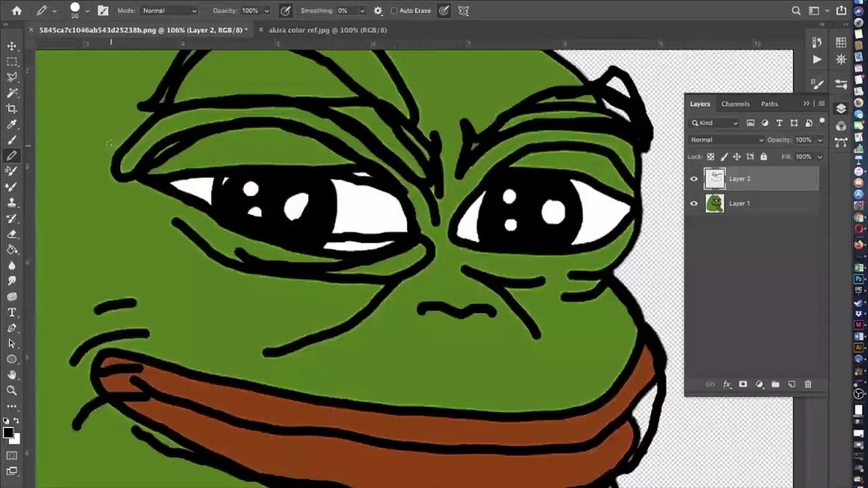Screen dimensions: 868x488
Task: Hide Layer 2 with its eye icon
Action: pyautogui.click(x=694, y=179)
